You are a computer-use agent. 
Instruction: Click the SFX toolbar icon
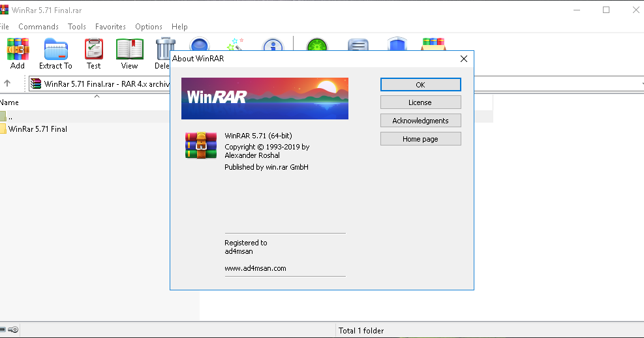(433, 44)
